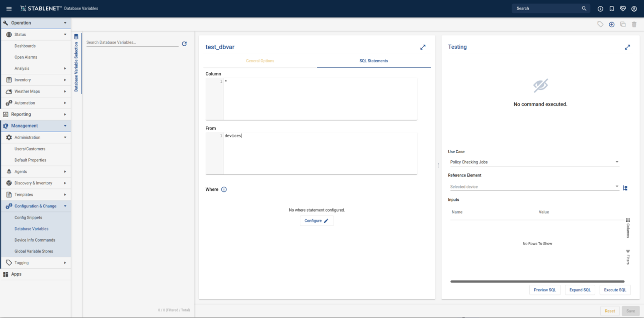
Task: Click the device tree icon beside Reference Element
Action: tap(625, 188)
